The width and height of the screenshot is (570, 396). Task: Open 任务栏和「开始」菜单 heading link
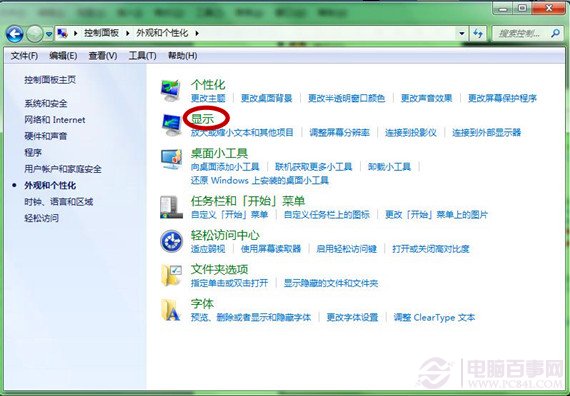(248, 201)
